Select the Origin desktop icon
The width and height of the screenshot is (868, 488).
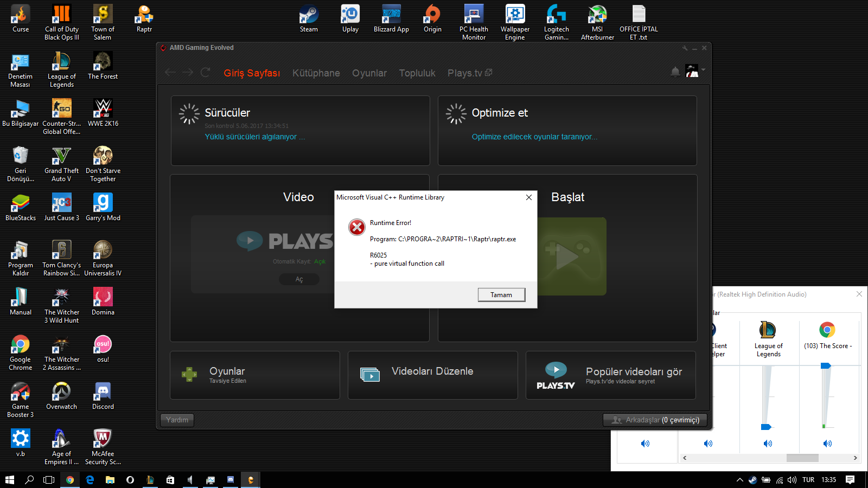432,19
